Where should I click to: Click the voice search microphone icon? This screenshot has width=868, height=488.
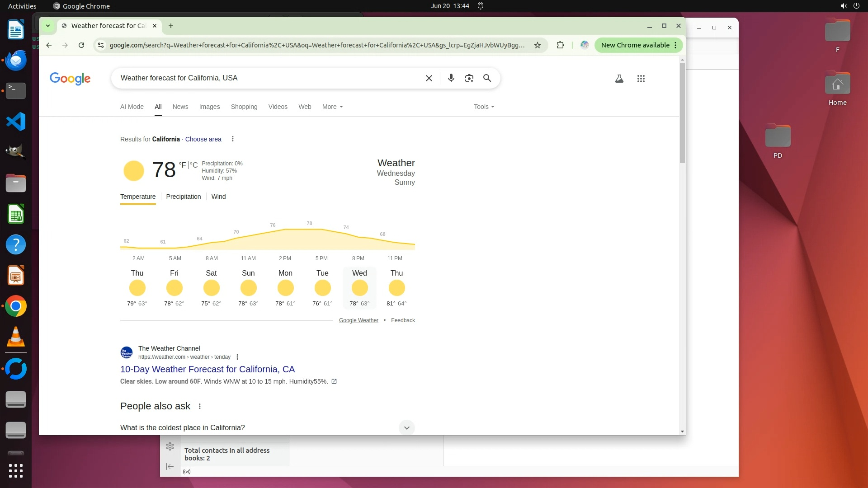[x=451, y=78]
